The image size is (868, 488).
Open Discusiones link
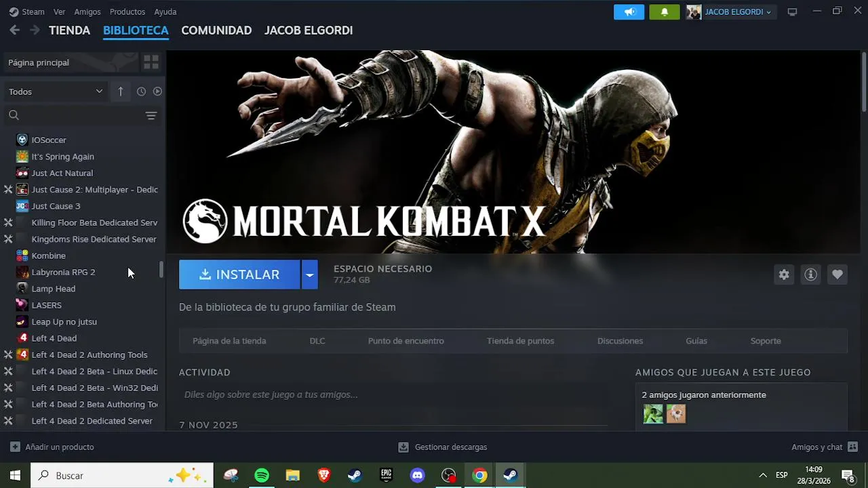click(x=620, y=341)
